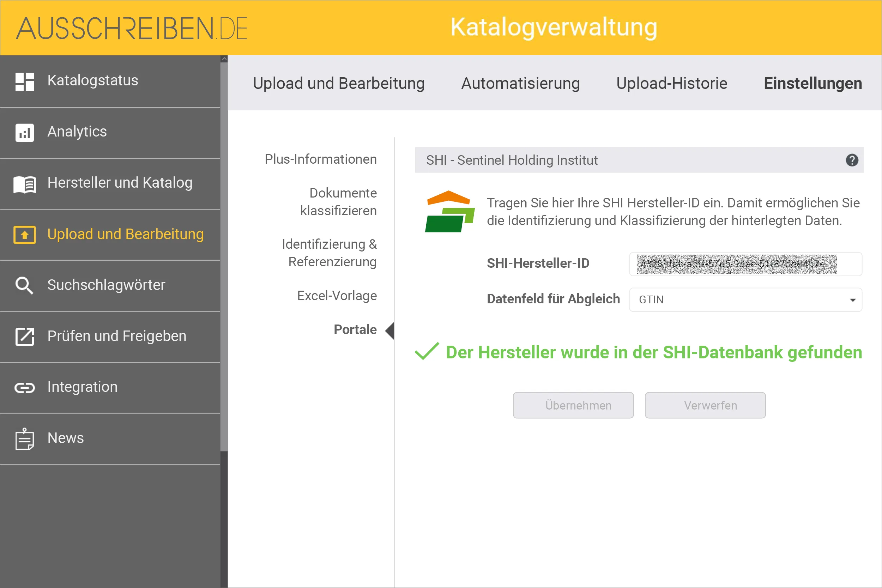
Task: Click the Hersteller und Katalog book icon
Action: pos(24,184)
